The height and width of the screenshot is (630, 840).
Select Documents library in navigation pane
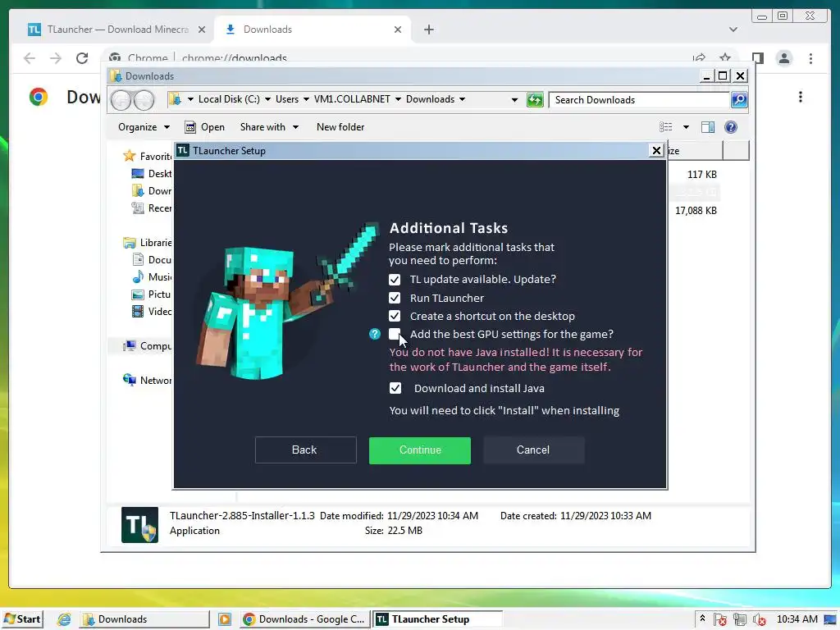click(152, 260)
